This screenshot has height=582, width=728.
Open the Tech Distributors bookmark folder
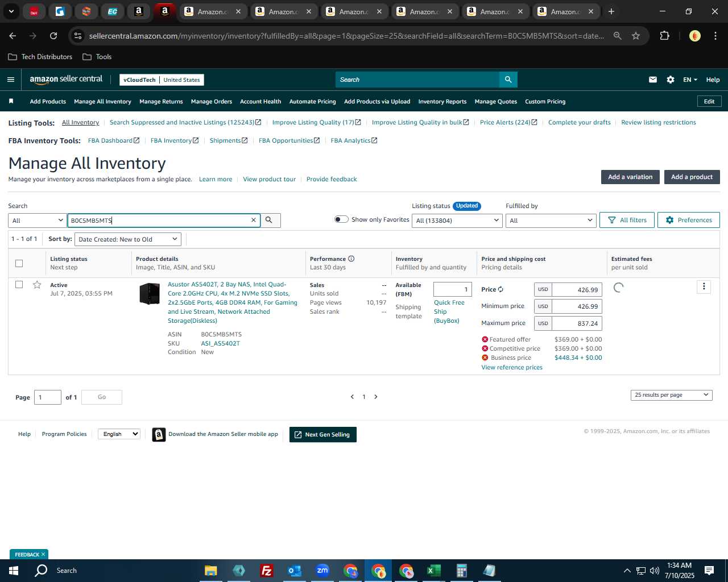pyautogui.click(x=40, y=57)
